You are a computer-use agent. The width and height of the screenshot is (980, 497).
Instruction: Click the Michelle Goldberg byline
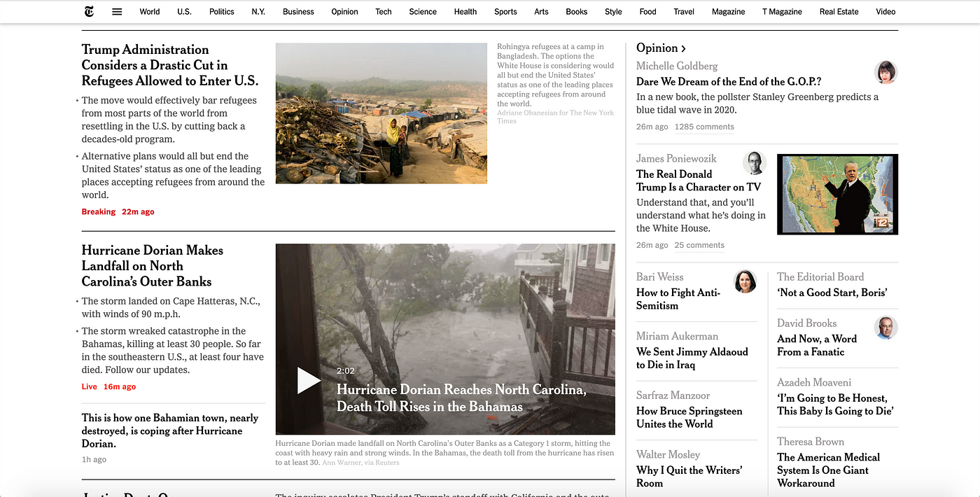[677, 66]
